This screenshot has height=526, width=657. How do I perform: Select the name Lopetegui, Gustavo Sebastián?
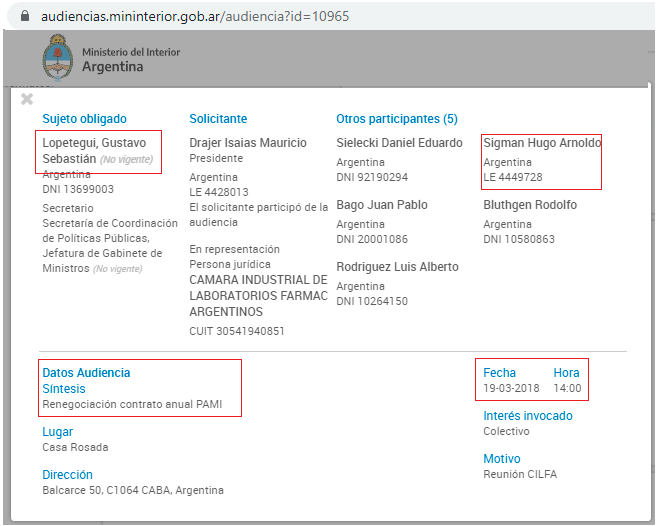(x=94, y=151)
